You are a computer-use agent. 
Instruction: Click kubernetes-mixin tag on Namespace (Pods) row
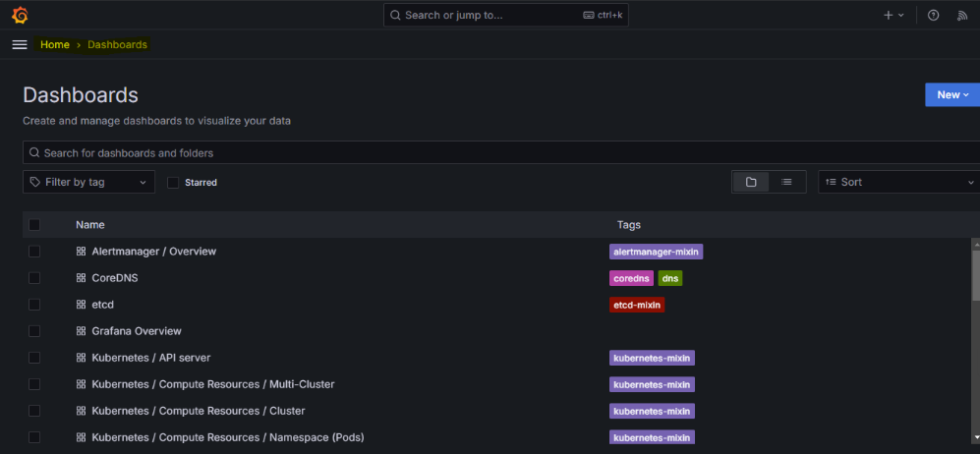[652, 437]
